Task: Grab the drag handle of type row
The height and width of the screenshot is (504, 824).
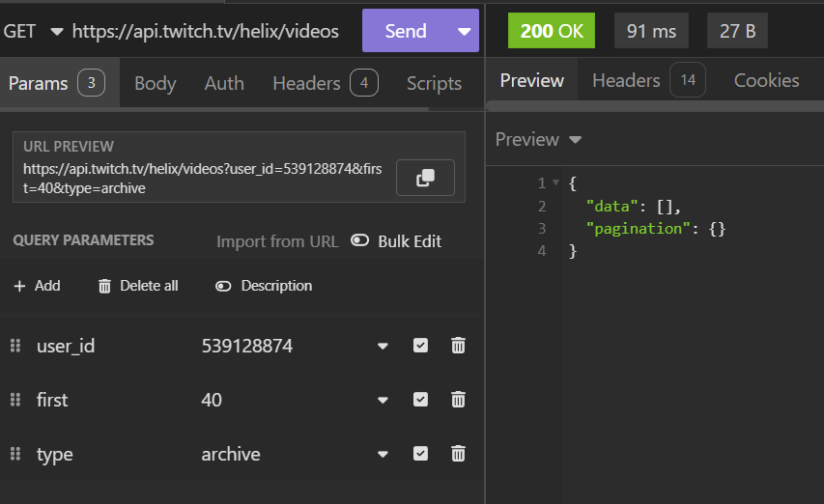Action: pyautogui.click(x=15, y=454)
